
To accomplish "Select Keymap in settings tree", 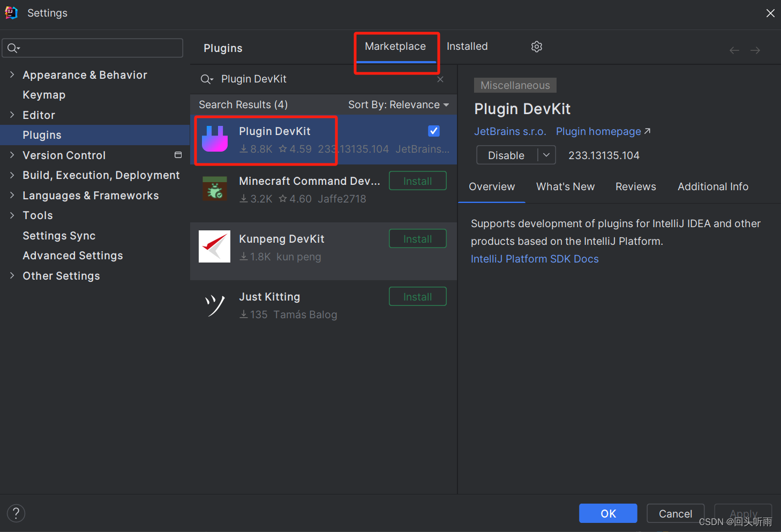I will point(44,95).
